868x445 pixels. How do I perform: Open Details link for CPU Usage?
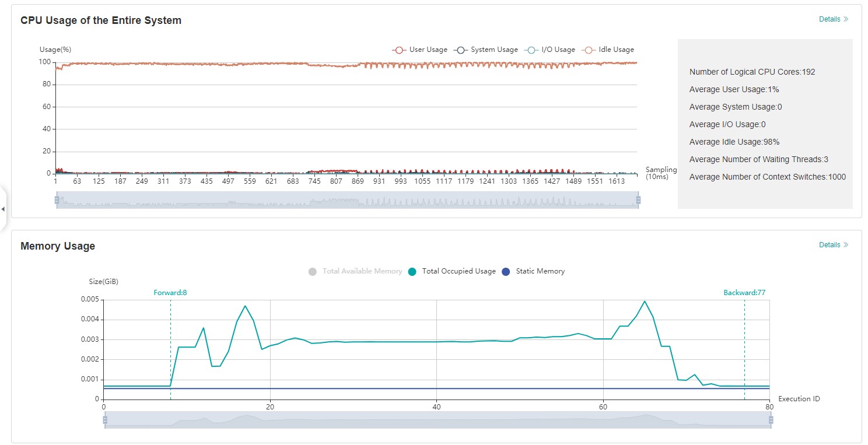[833, 19]
